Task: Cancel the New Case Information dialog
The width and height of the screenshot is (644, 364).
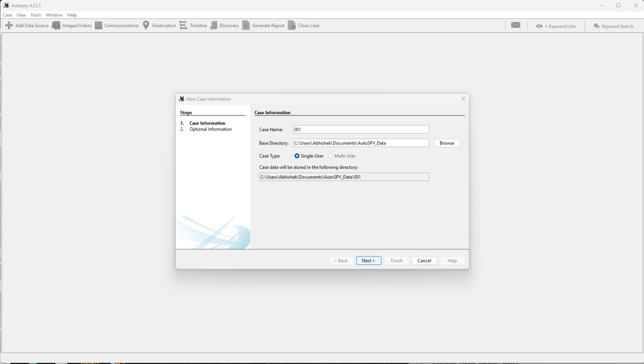Action: click(x=424, y=261)
